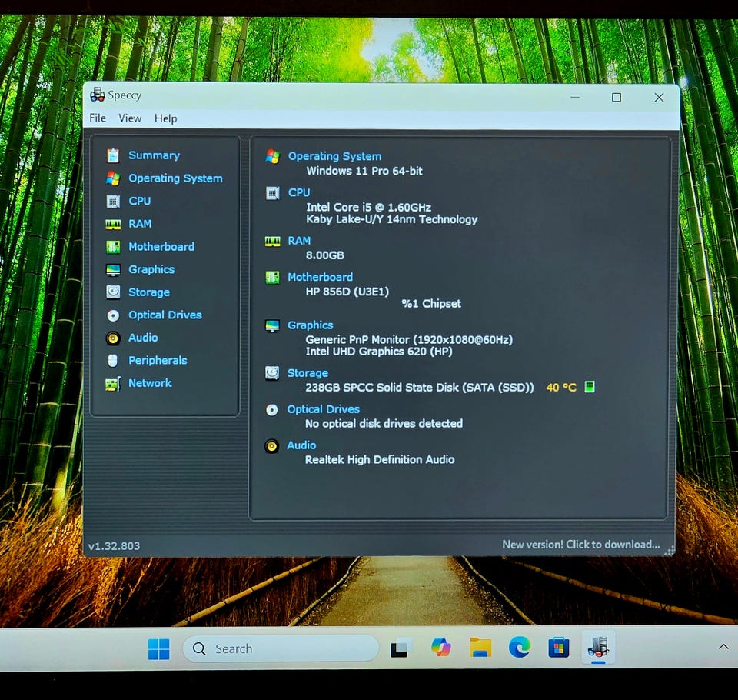Open the File menu
Screen dimensions: 738x700
click(x=98, y=118)
